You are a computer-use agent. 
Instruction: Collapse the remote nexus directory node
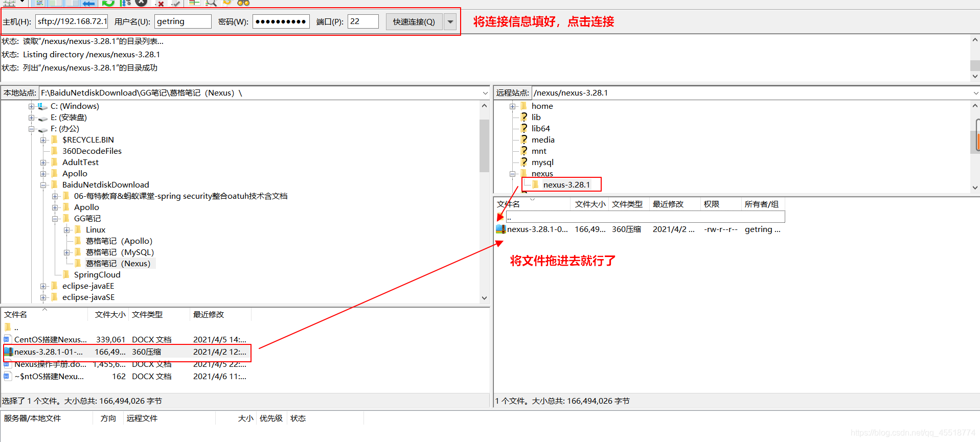pyautogui.click(x=512, y=174)
